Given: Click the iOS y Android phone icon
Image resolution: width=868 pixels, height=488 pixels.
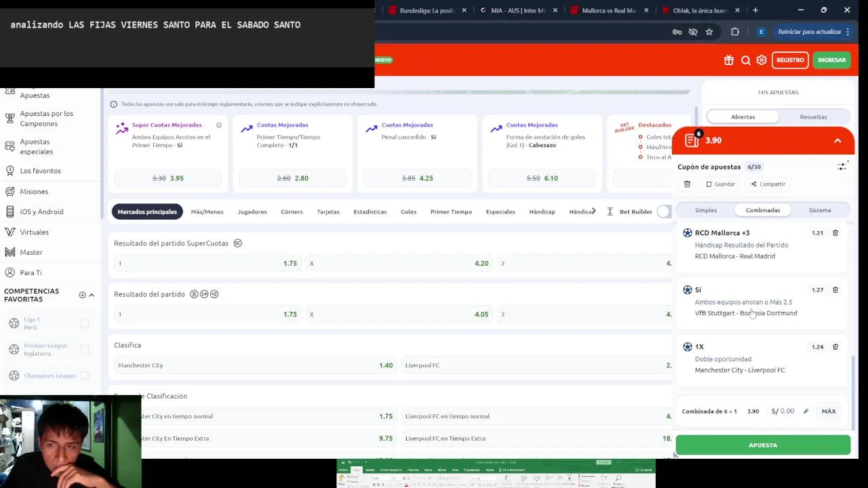Looking at the screenshot, I should tap(9, 211).
